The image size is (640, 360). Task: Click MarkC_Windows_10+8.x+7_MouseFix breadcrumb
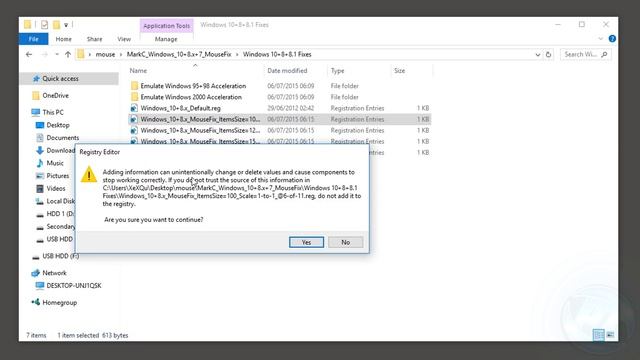point(179,54)
